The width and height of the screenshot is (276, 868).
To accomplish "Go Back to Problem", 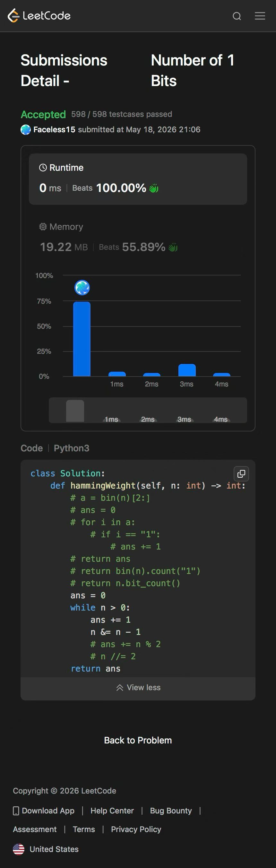I will [138, 740].
